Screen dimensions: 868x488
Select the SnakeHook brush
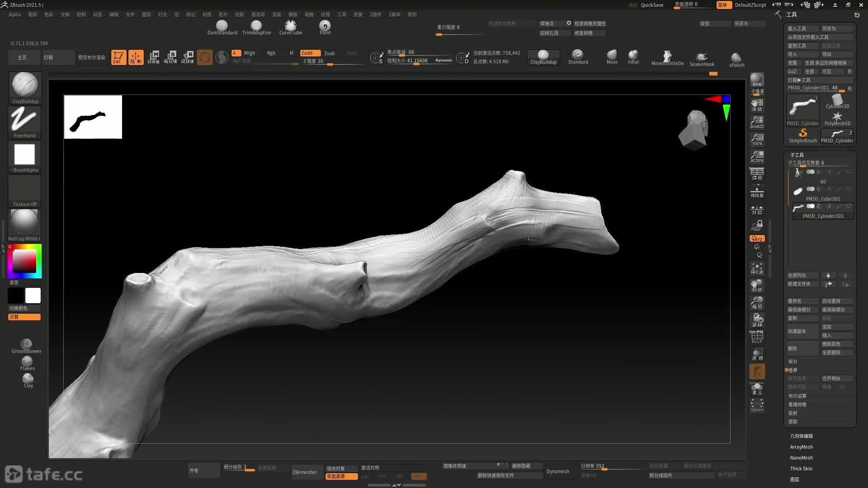coord(702,59)
